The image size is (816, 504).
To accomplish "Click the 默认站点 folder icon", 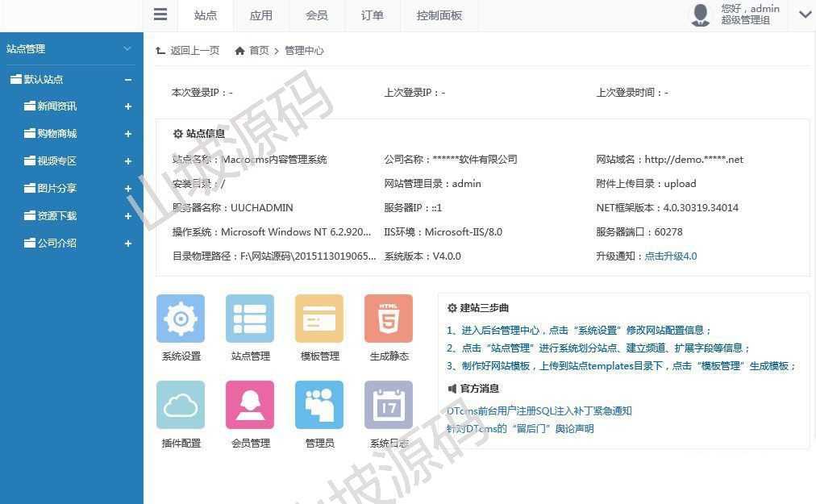I will 16,79.
